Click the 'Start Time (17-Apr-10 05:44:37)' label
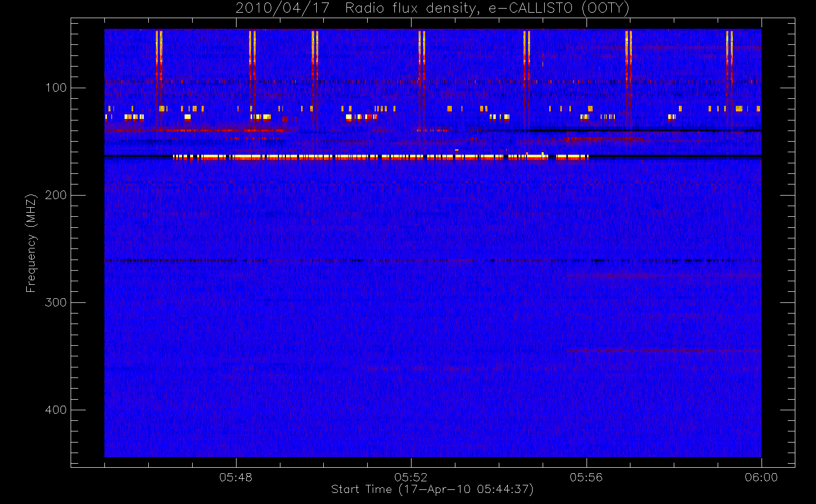This screenshot has height=504, width=816. click(432, 489)
